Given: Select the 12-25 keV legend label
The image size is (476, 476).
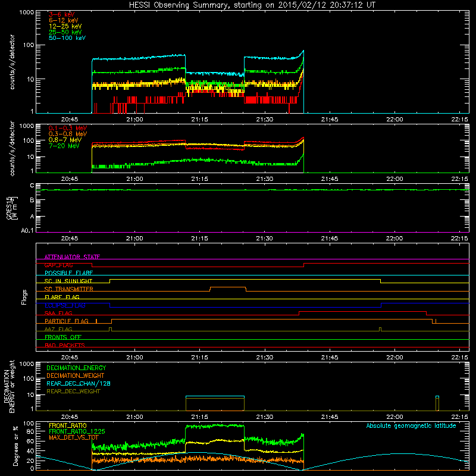Looking at the screenshot, I should point(65,26).
